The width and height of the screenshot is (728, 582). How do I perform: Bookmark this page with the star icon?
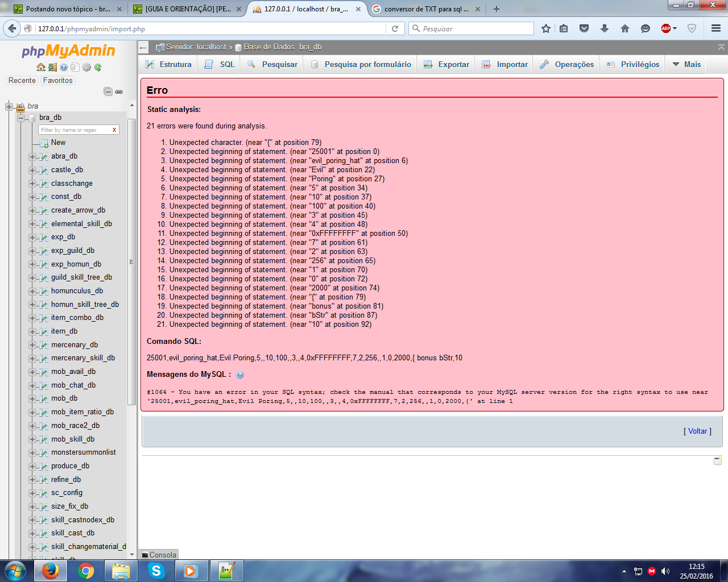coord(546,28)
